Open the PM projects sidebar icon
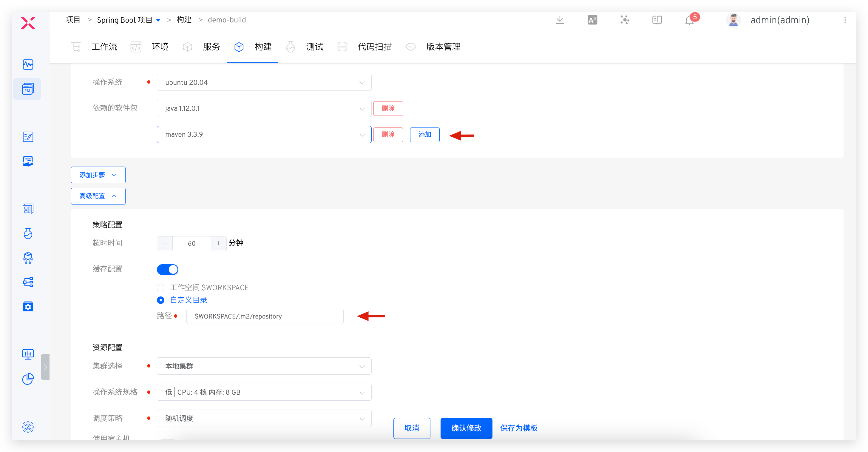Viewport: 868px width, 452px height. tap(28, 89)
